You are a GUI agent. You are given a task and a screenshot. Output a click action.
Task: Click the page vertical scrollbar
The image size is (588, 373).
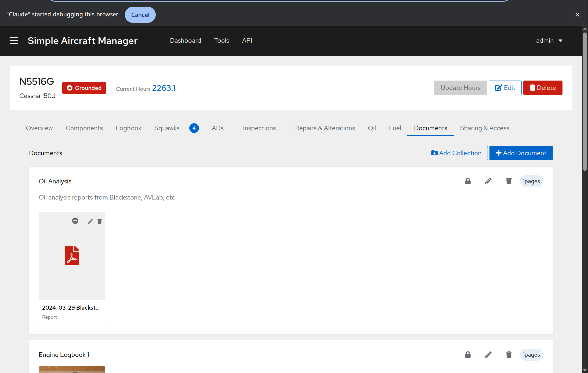pyautogui.click(x=585, y=102)
